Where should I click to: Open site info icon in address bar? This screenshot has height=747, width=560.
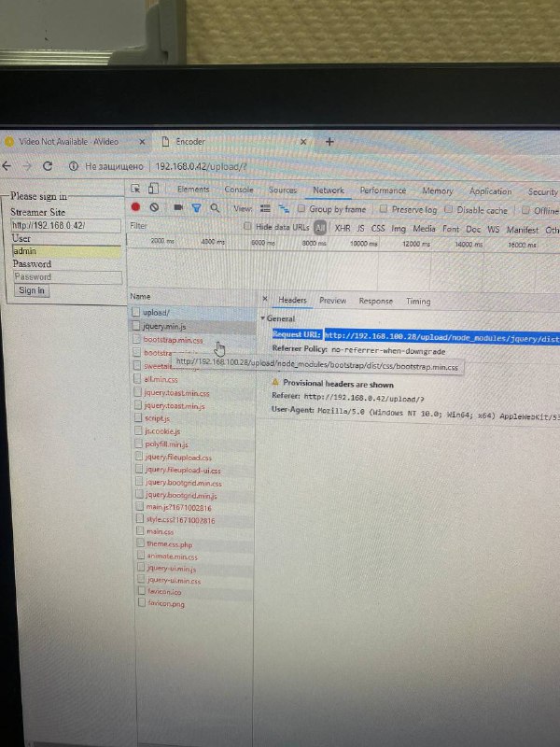pyautogui.click(x=74, y=166)
